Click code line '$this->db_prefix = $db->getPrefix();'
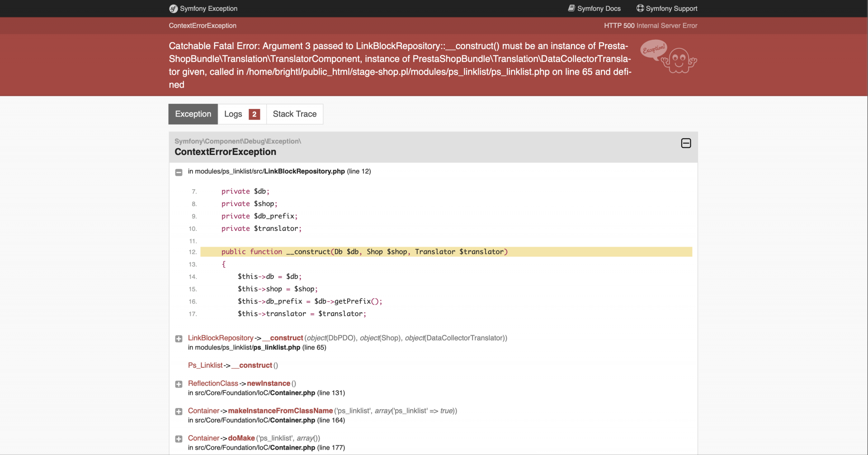868x455 pixels. click(310, 301)
